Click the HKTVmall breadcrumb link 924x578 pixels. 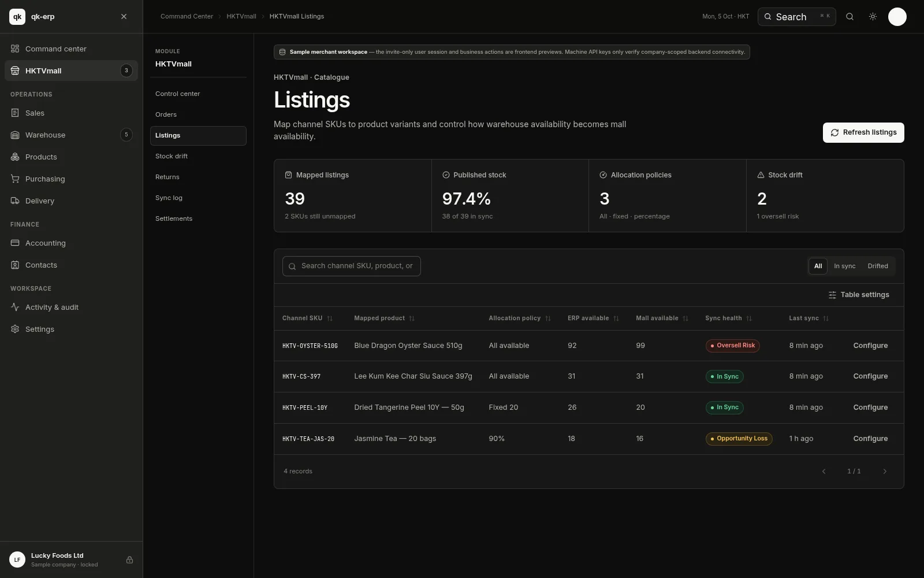click(241, 17)
